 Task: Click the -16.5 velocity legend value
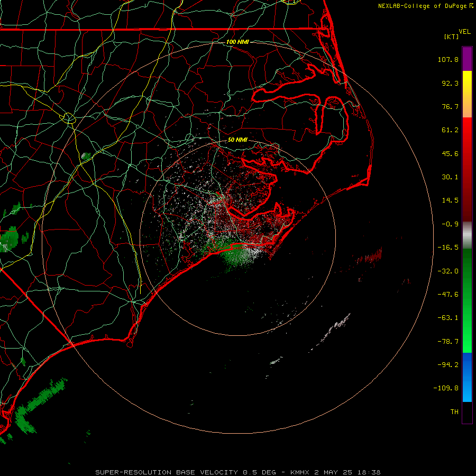(x=448, y=248)
